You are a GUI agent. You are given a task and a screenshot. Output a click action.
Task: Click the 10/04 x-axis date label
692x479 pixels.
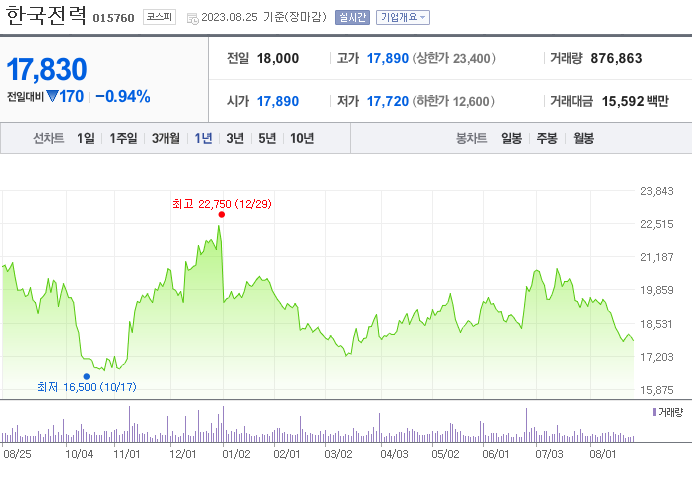click(79, 454)
